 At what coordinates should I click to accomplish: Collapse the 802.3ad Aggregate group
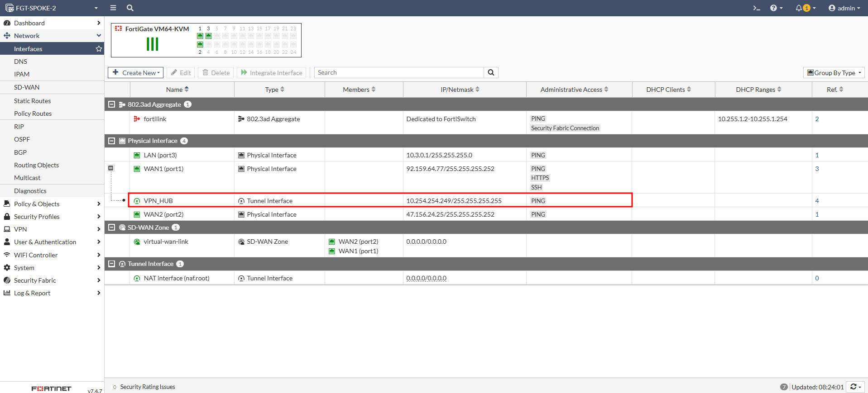point(111,104)
